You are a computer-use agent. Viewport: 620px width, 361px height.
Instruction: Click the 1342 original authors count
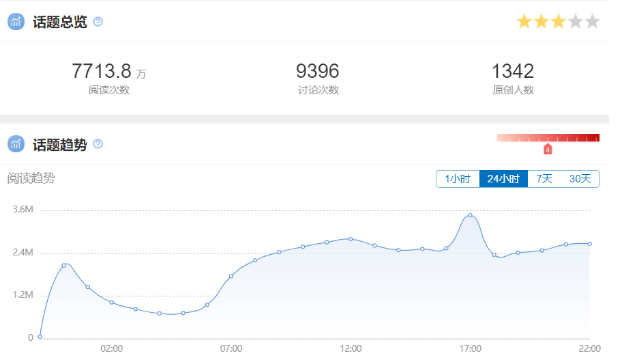(x=513, y=72)
